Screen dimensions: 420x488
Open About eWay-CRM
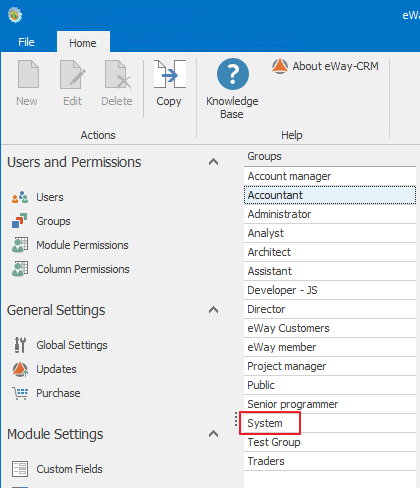[325, 66]
